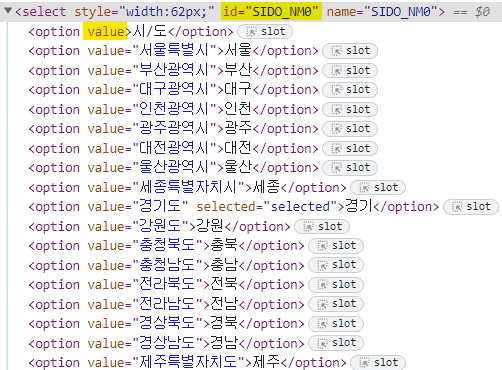
Task: Click the name="SIDO_NM0" attribute
Action: pos(382,12)
